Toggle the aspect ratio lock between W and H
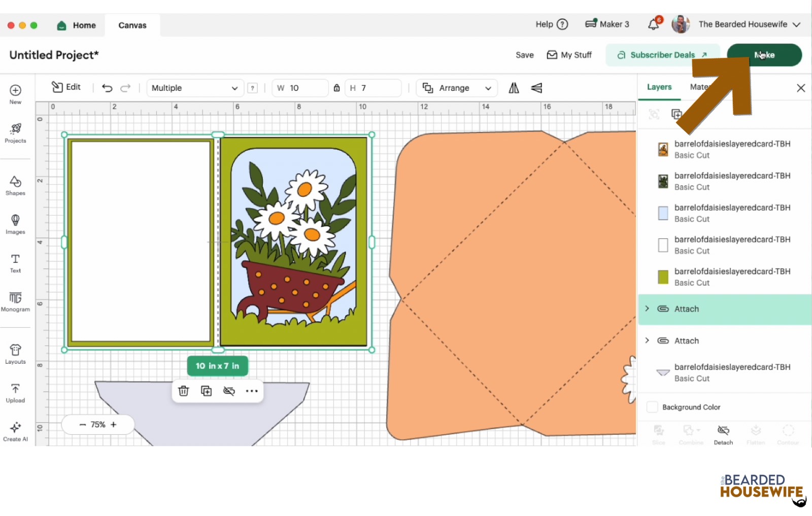 pyautogui.click(x=336, y=88)
